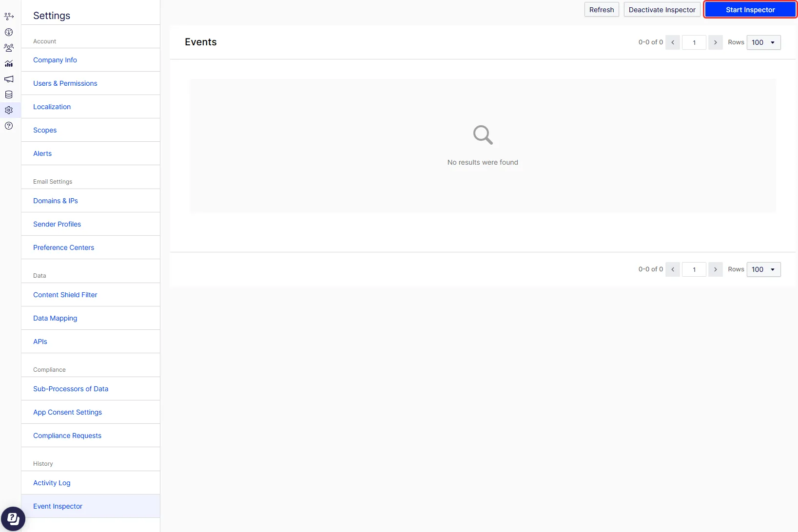
Task: Open the journeys flow icon in left rail
Action: pos(9,17)
